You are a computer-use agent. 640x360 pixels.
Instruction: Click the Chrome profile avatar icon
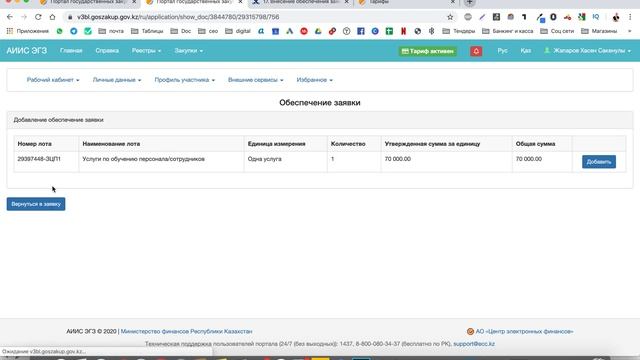point(616,17)
